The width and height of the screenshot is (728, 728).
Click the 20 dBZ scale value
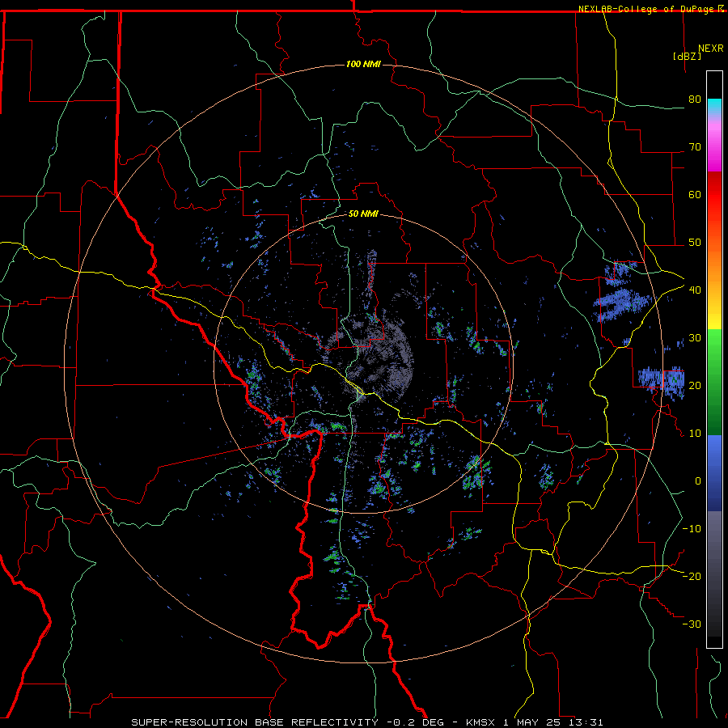(x=695, y=385)
